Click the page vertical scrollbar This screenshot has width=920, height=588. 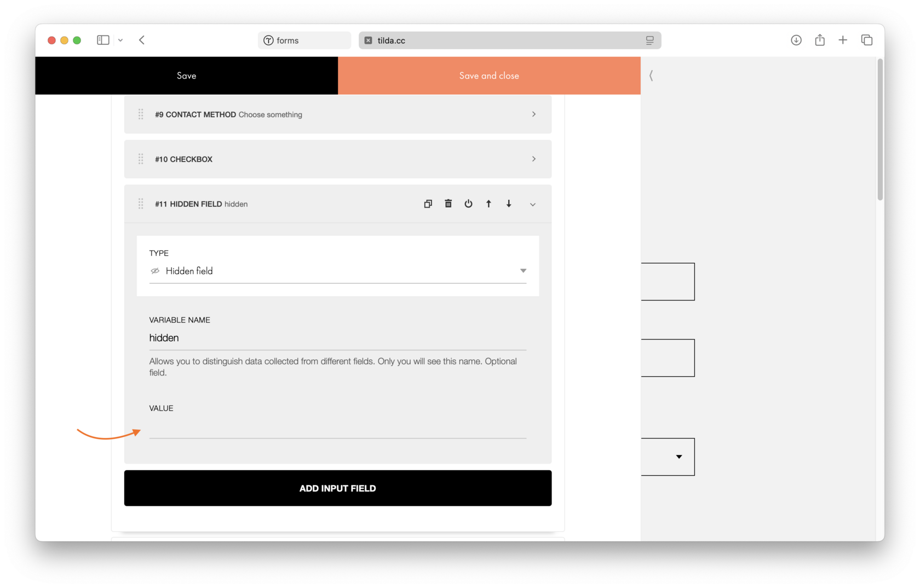pyautogui.click(x=880, y=130)
